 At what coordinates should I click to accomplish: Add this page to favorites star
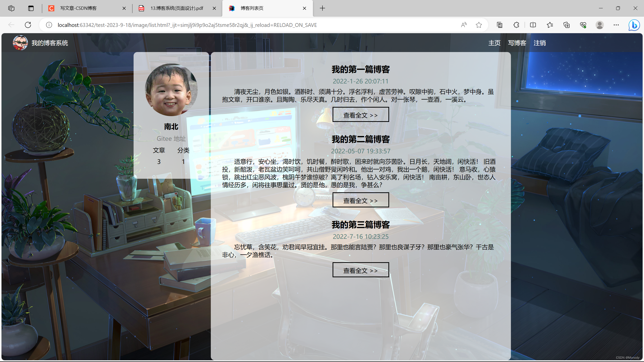click(x=479, y=25)
